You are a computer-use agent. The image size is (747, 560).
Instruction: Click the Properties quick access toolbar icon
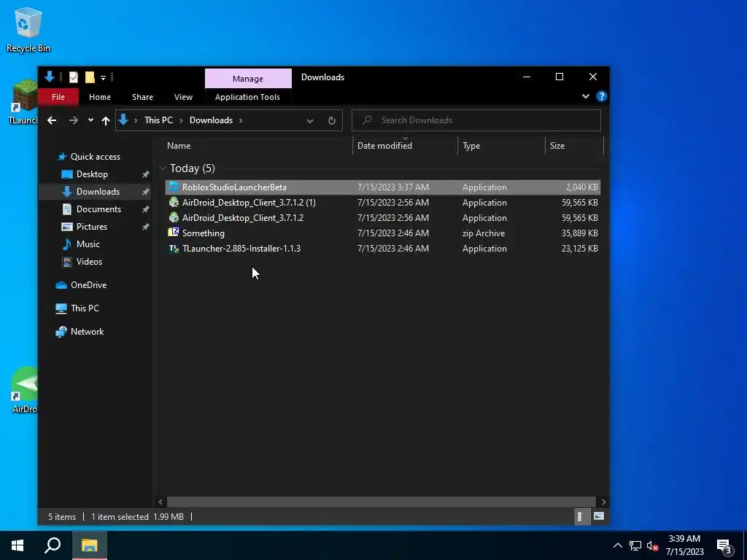point(74,77)
